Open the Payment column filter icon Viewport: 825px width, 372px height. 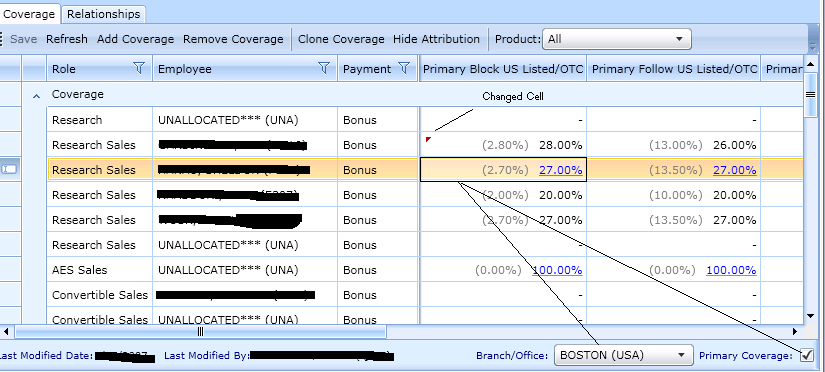click(404, 68)
